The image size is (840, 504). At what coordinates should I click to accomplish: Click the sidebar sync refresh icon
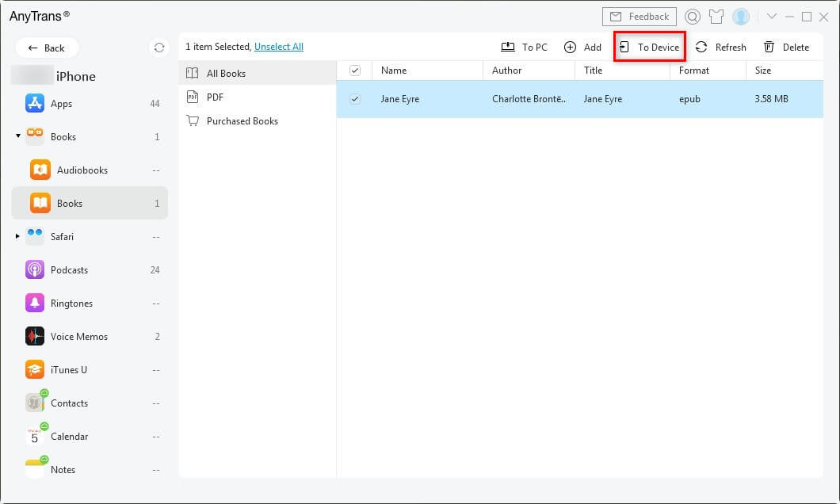pyautogui.click(x=159, y=48)
